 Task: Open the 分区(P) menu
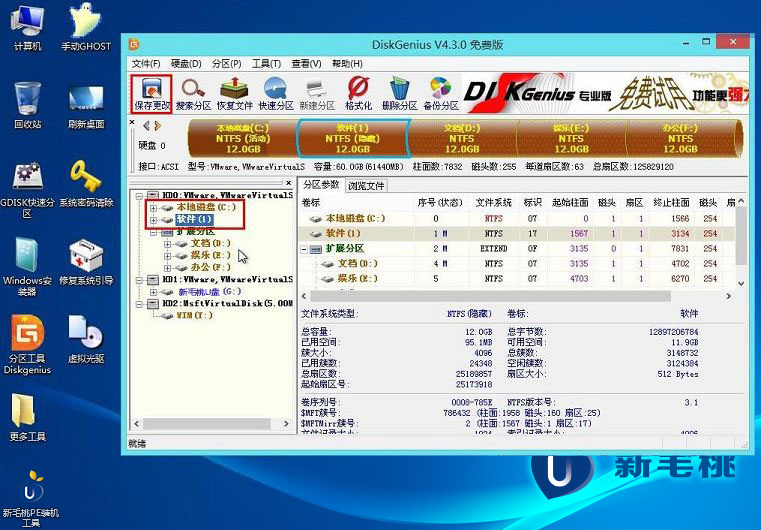tap(227, 64)
